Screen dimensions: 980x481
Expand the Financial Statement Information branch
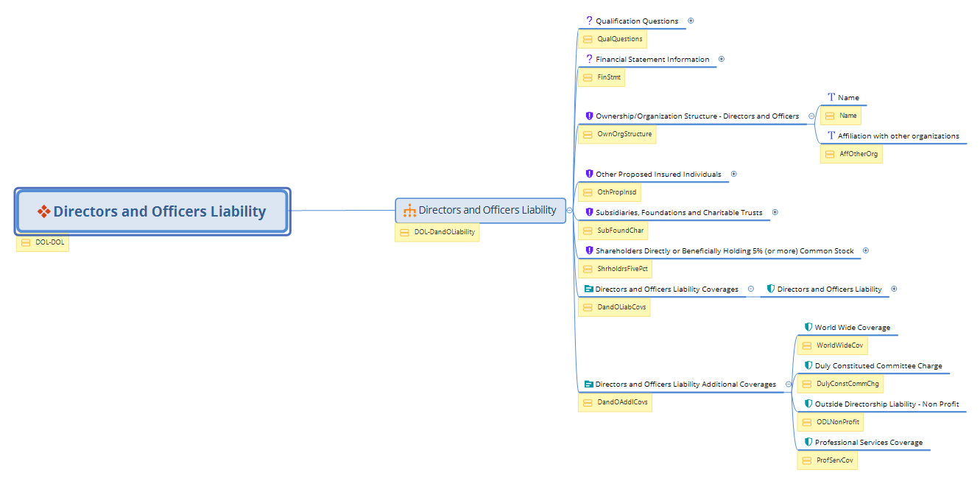point(722,59)
